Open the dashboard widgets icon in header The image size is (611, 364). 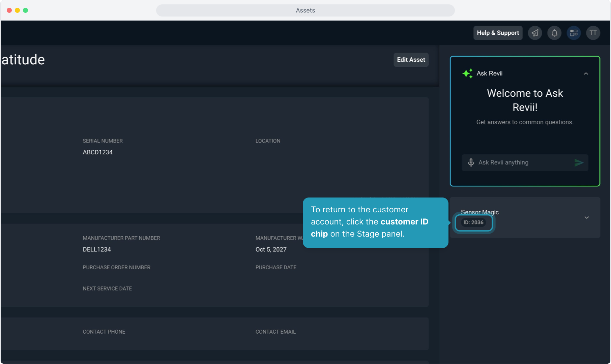click(574, 33)
